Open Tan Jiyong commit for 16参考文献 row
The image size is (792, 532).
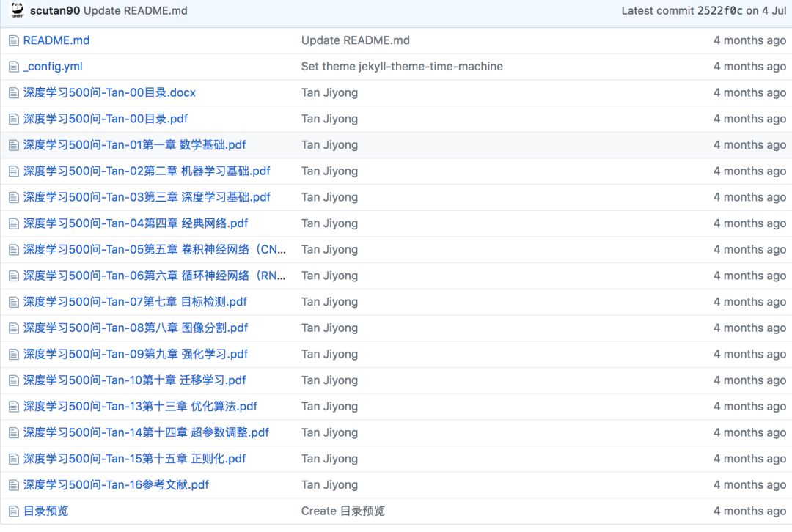coord(329,486)
